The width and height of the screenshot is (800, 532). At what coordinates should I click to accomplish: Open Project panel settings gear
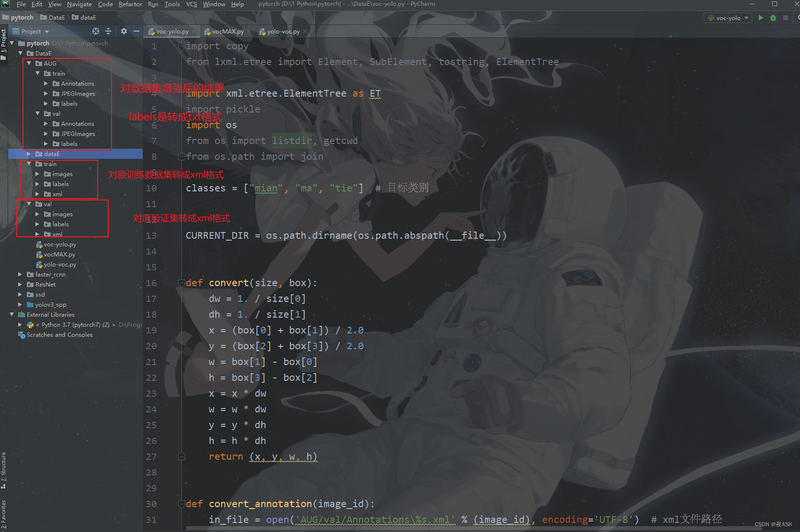click(124, 31)
